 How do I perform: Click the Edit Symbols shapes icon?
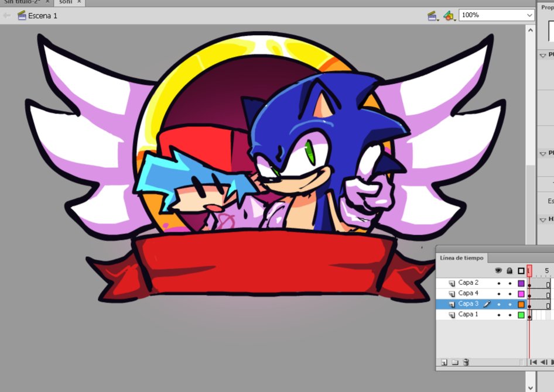click(x=448, y=16)
